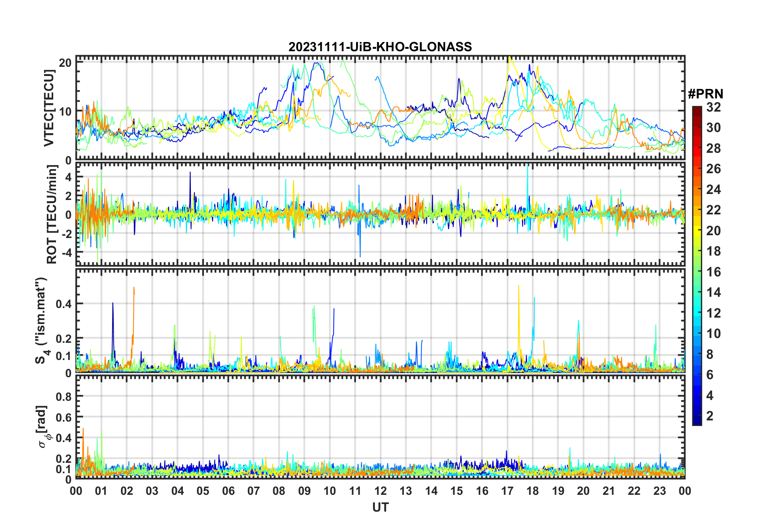Click the "0.6" tick on the σφ axis

64,417
